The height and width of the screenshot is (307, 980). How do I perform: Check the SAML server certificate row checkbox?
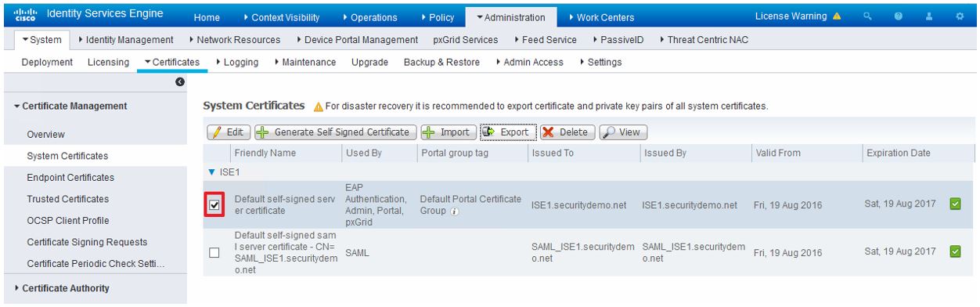pos(215,252)
